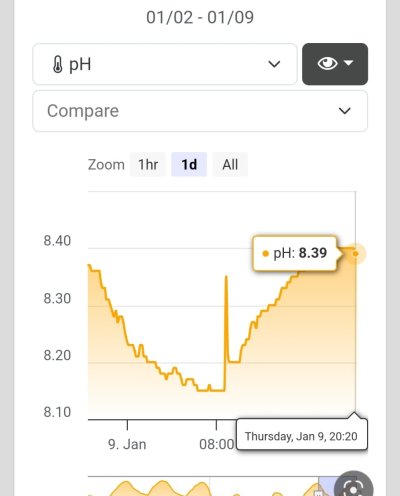The image size is (400, 496).
Task: Click the Compare dropdown chevron arrow
Action: coord(345,111)
